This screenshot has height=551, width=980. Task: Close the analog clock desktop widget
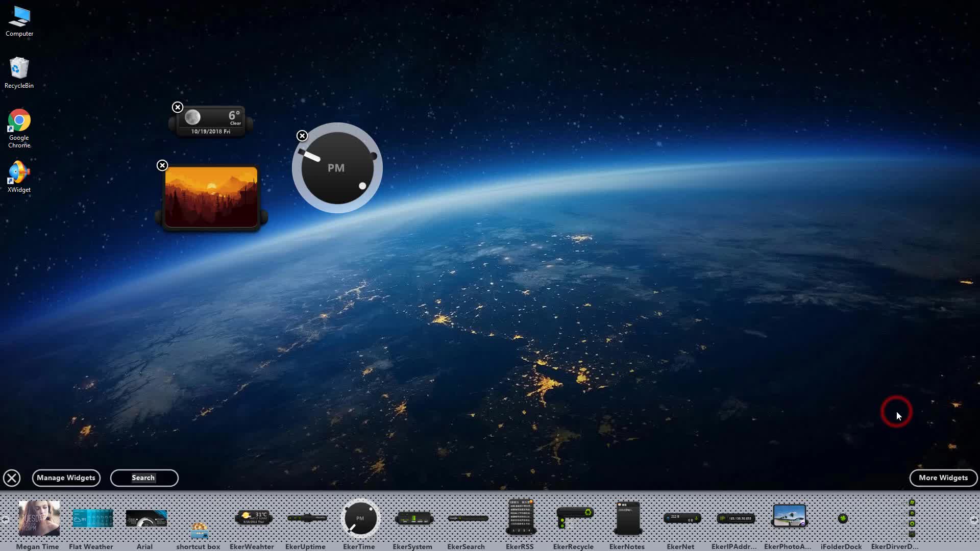click(x=302, y=136)
